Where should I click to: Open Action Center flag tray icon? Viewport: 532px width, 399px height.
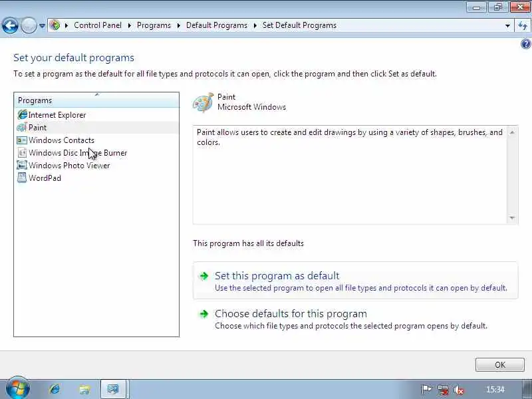tap(426, 389)
